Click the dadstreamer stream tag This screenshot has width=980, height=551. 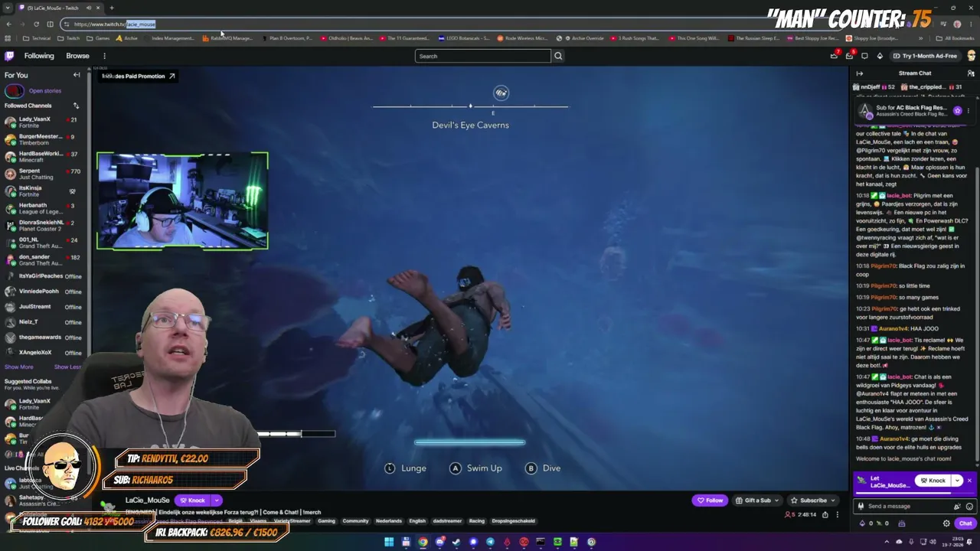[447, 521]
